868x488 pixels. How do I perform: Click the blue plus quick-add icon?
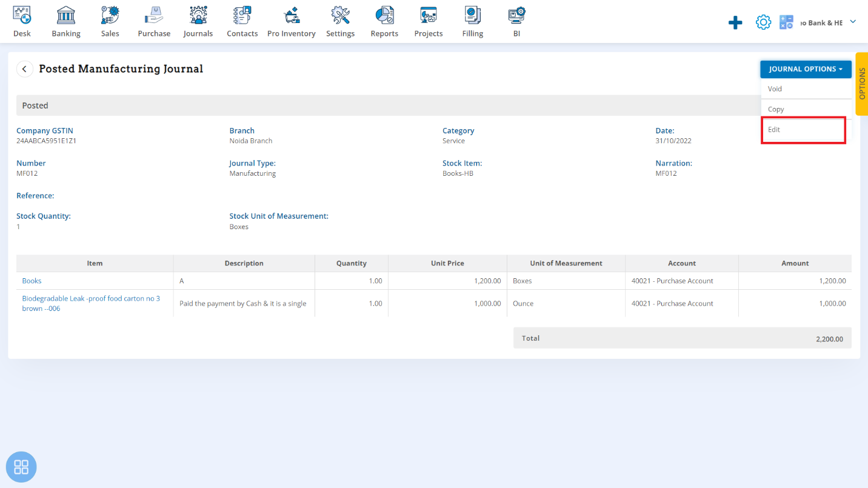pyautogui.click(x=735, y=23)
